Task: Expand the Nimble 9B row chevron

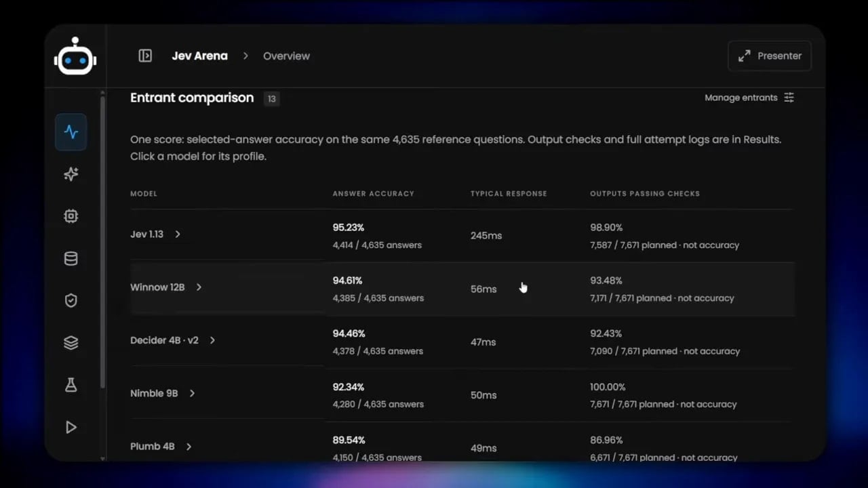Action: pos(192,393)
